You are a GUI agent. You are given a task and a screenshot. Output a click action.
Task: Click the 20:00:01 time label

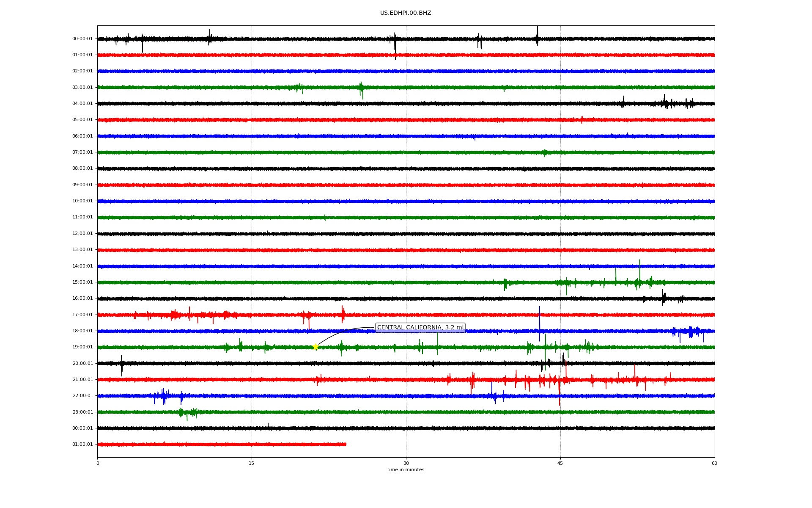[82, 364]
